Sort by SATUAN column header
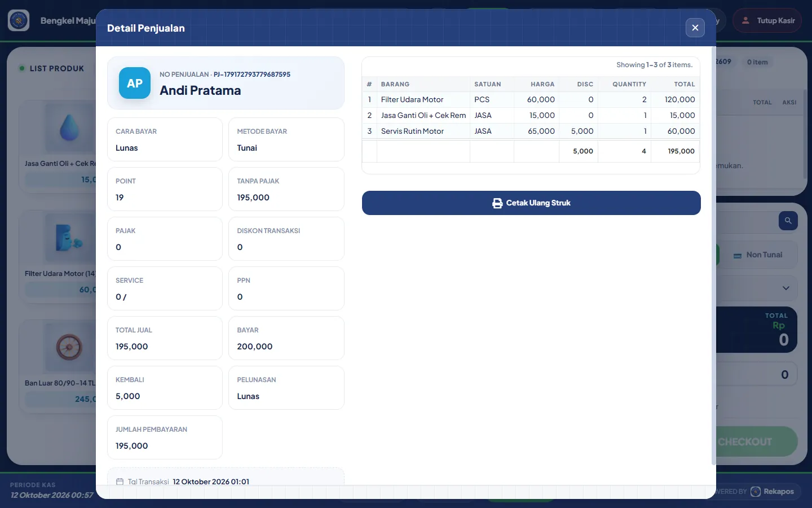 point(488,84)
